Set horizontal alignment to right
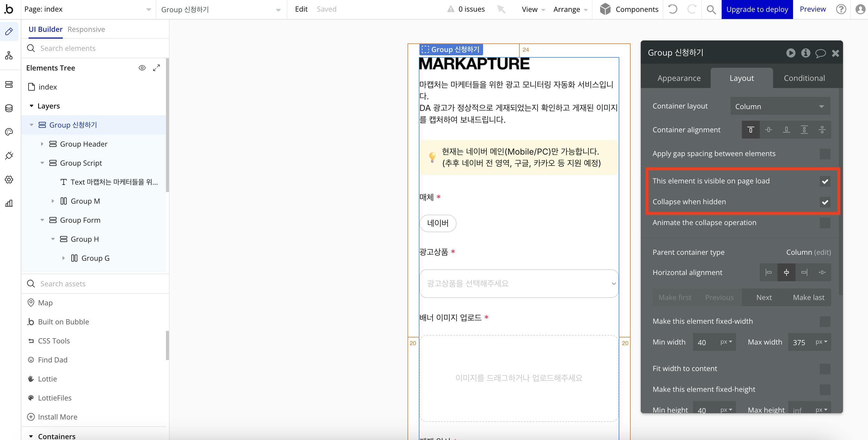 tap(804, 272)
